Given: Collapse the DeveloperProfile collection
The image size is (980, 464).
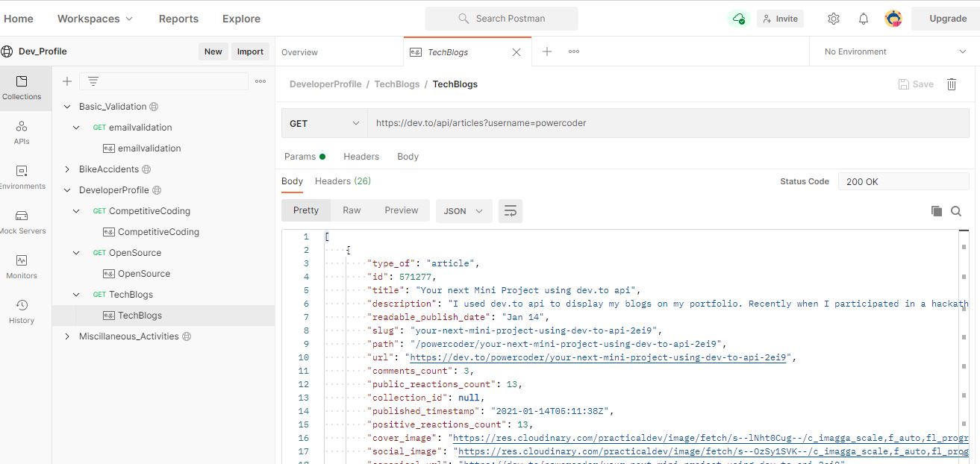Looking at the screenshot, I should coord(68,190).
